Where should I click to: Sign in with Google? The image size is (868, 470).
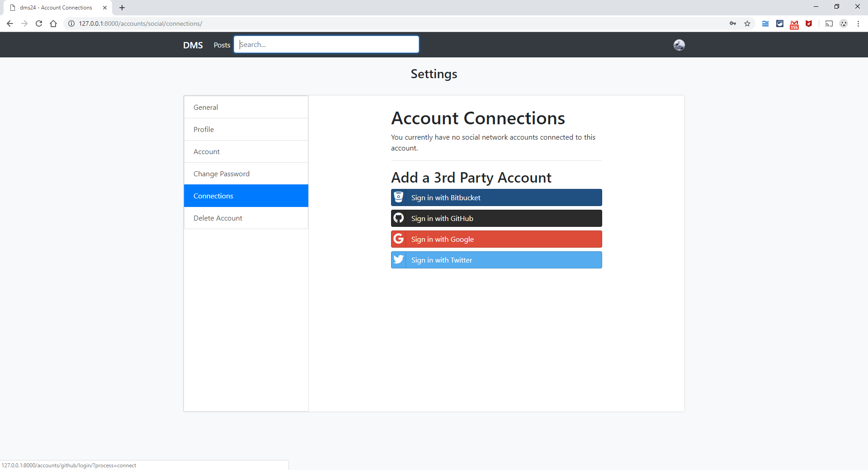pyautogui.click(x=496, y=239)
